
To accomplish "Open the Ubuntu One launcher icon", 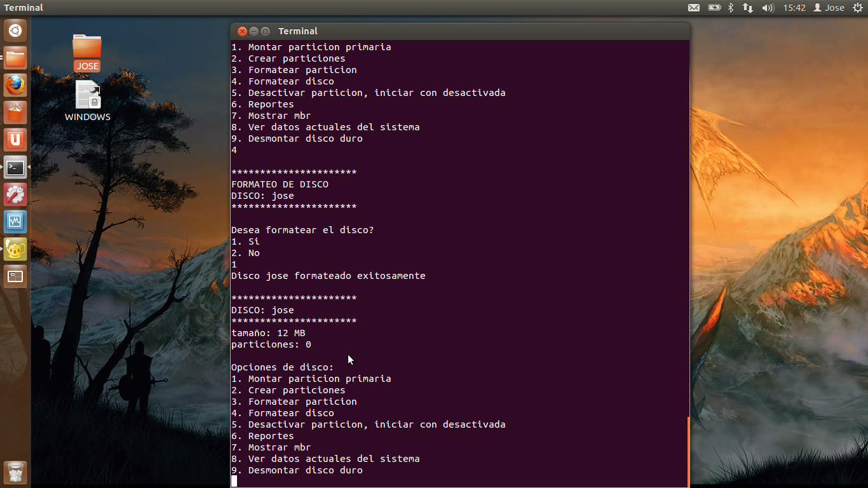I will pyautogui.click(x=15, y=140).
